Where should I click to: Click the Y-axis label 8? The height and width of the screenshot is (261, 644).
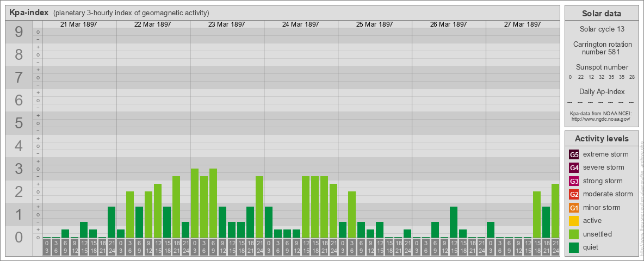(x=19, y=54)
